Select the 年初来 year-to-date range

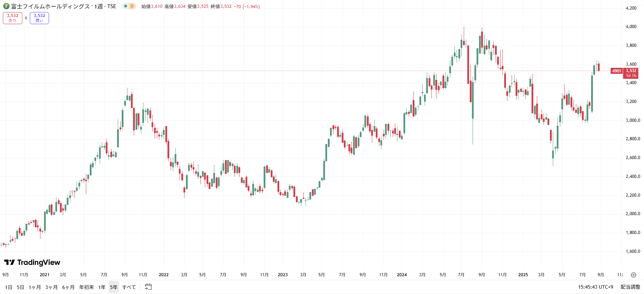pos(87,287)
